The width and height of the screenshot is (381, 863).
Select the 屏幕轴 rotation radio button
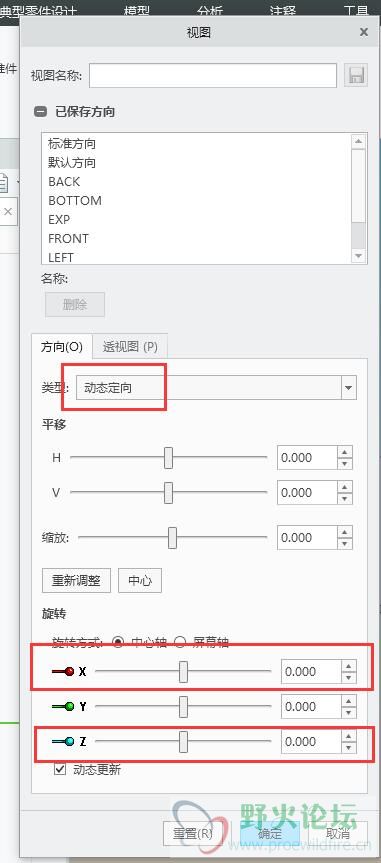179,642
